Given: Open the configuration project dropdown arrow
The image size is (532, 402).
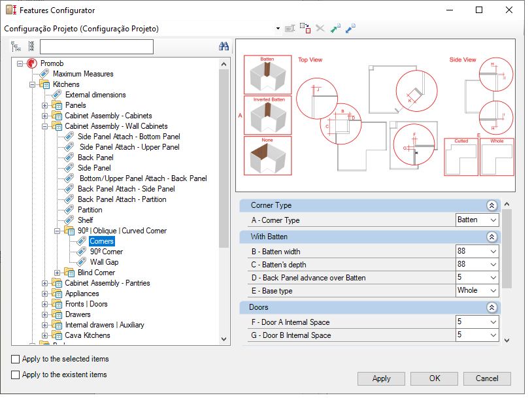Looking at the screenshot, I should [278, 29].
